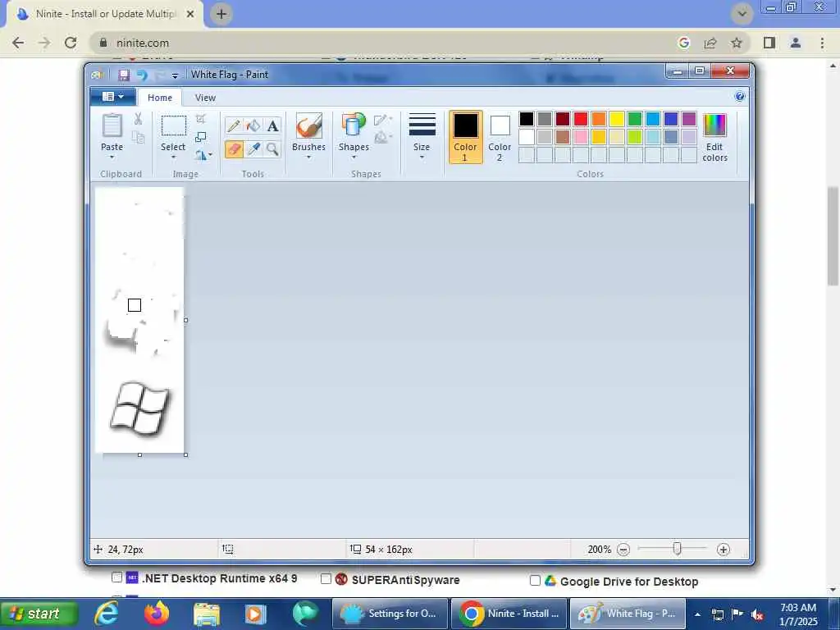This screenshot has height=630, width=840.
Task: Check the Google Drive for Desktop checkbox
Action: pyautogui.click(x=535, y=580)
